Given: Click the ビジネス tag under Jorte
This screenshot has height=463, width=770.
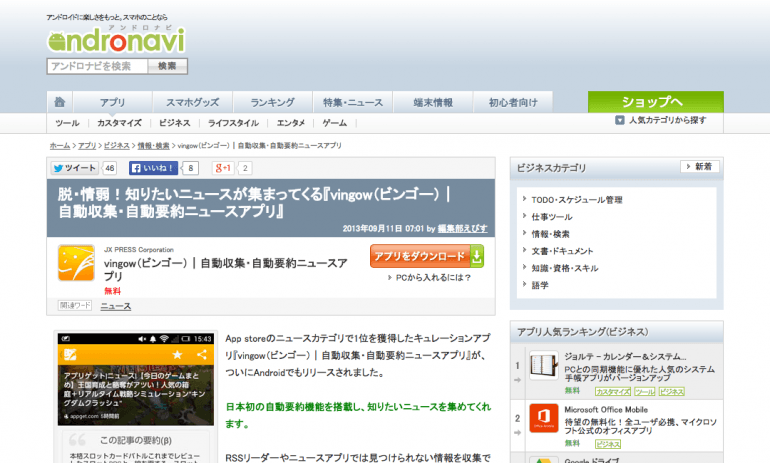Looking at the screenshot, I should coord(671,391).
